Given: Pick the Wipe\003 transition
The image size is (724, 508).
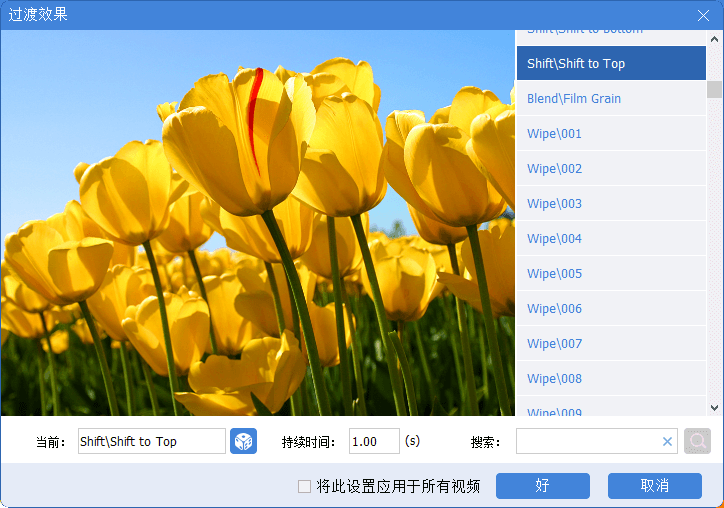Looking at the screenshot, I should tap(611, 204).
